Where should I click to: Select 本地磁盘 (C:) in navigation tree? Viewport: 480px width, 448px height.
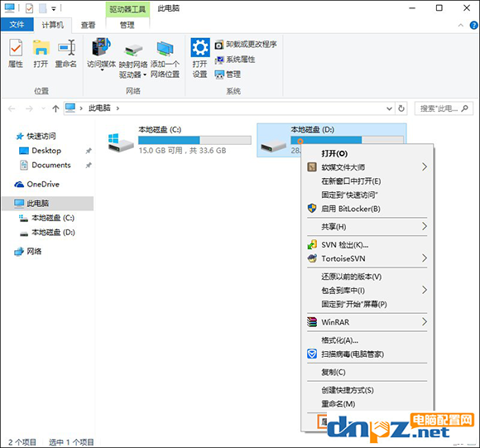point(53,218)
